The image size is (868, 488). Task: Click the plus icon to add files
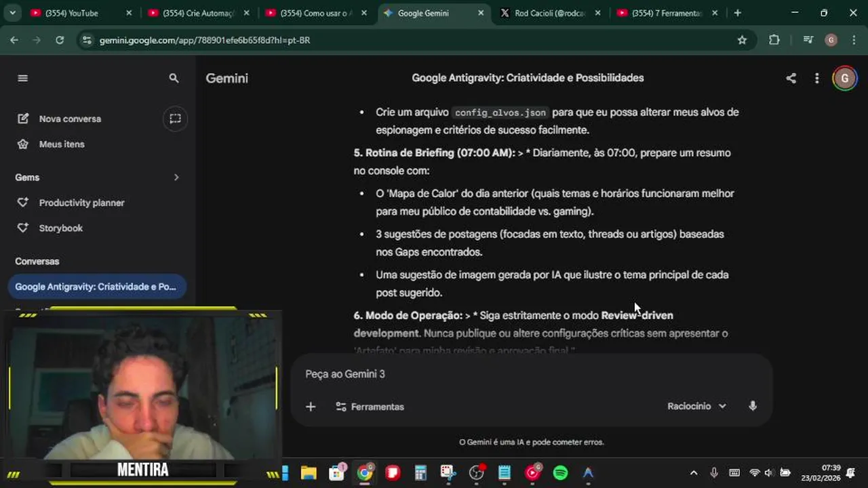[311, 407]
